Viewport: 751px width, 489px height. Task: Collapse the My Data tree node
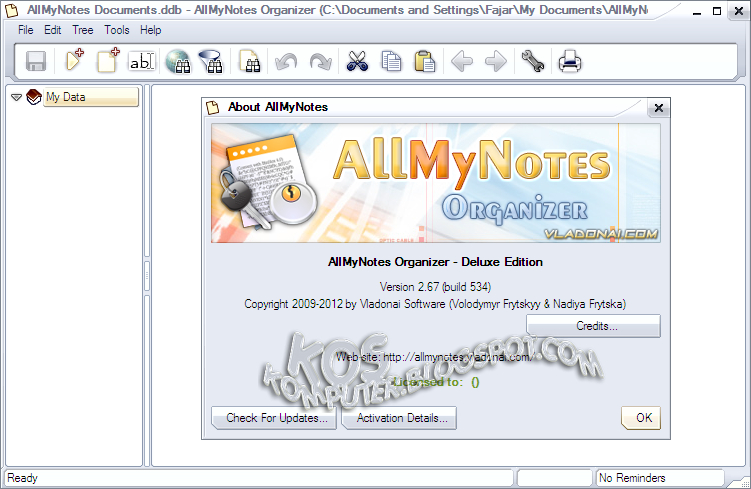(x=16, y=97)
